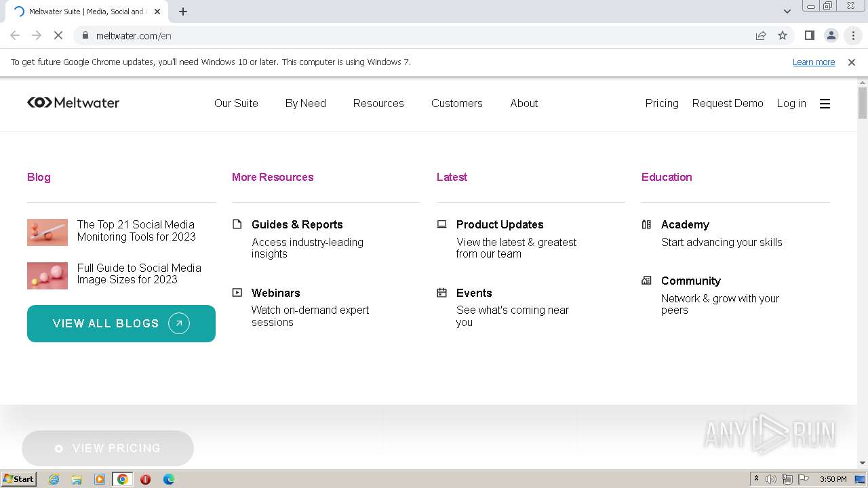Open the Community link
Screen dimensions: 868x488
691,281
